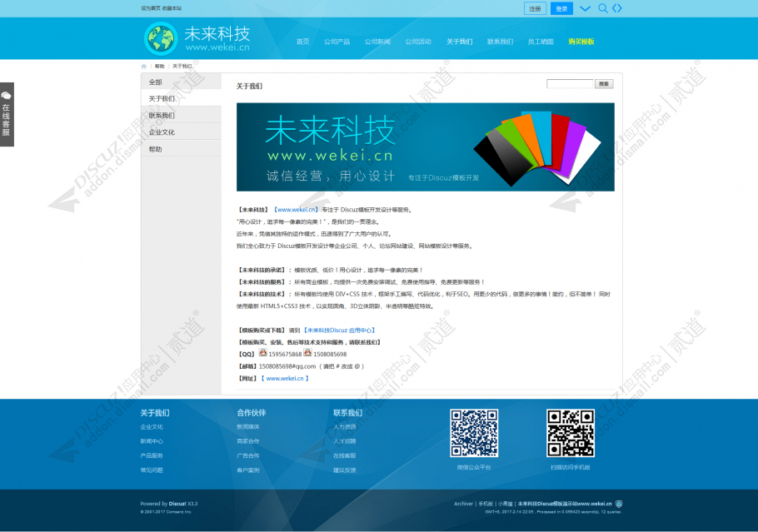Click 关于我们 in the breadcrumb
Viewport: 758px width, 532px height.
pos(182,67)
